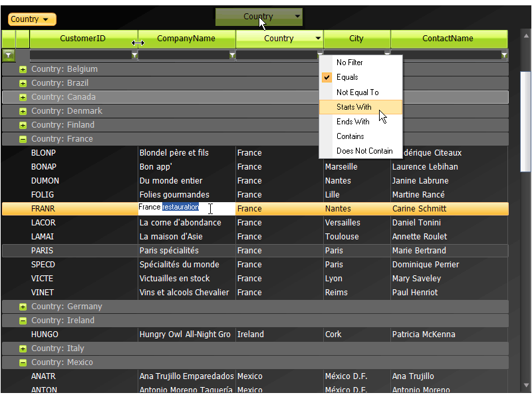Click the Country filter input field
The height and width of the screenshot is (399, 532).
click(x=277, y=55)
